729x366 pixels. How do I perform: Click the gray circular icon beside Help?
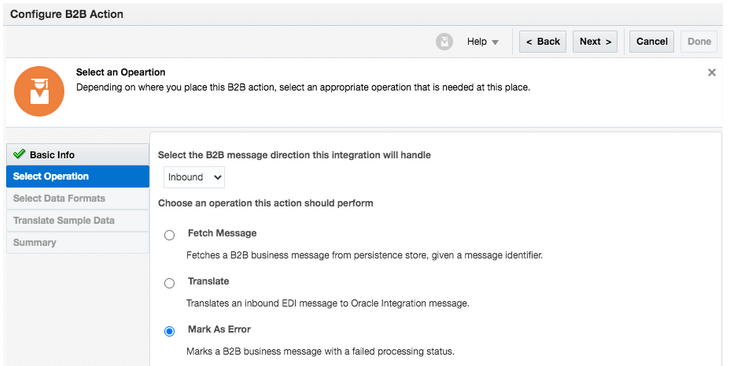click(444, 42)
